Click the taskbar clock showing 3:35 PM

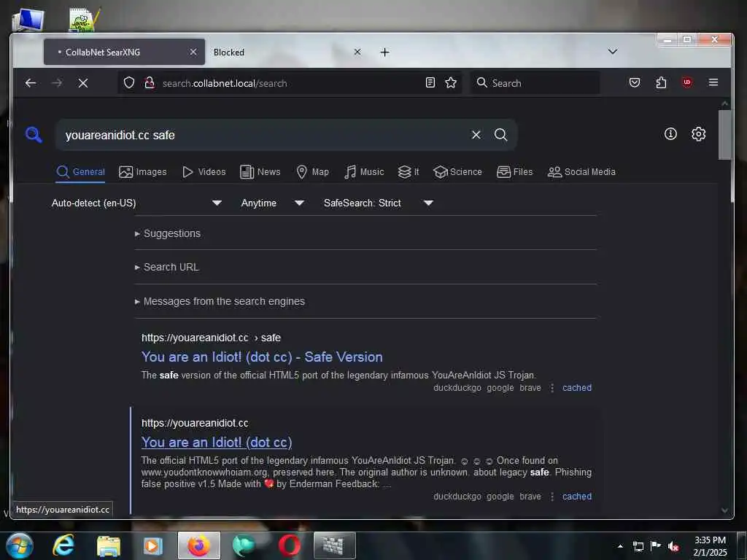click(x=710, y=546)
